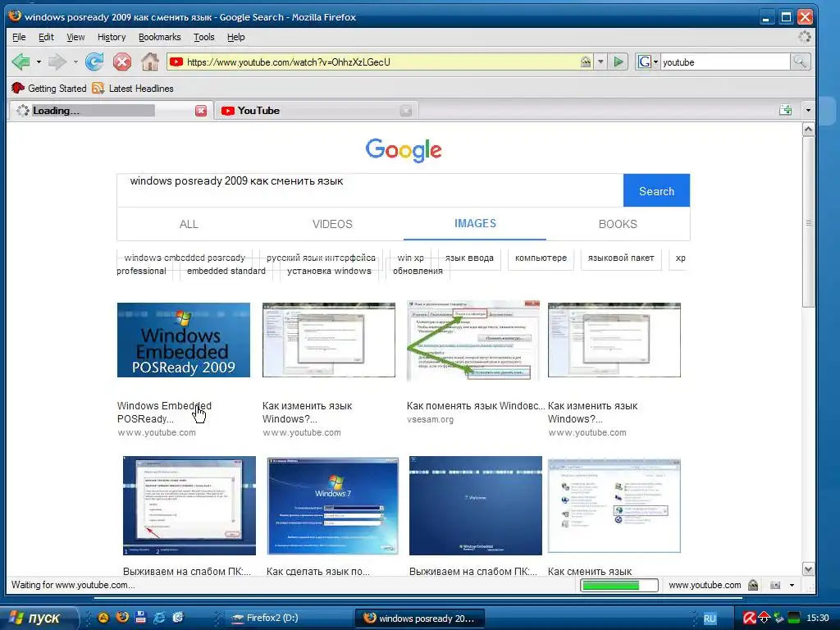Open the Tools menu
This screenshot has height=630, width=840.
(x=204, y=37)
